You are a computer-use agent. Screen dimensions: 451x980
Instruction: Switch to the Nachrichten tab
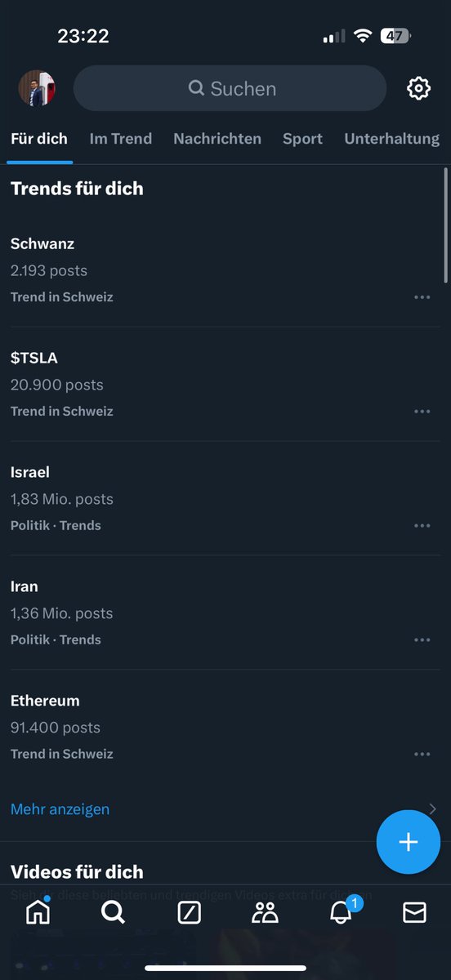[217, 139]
